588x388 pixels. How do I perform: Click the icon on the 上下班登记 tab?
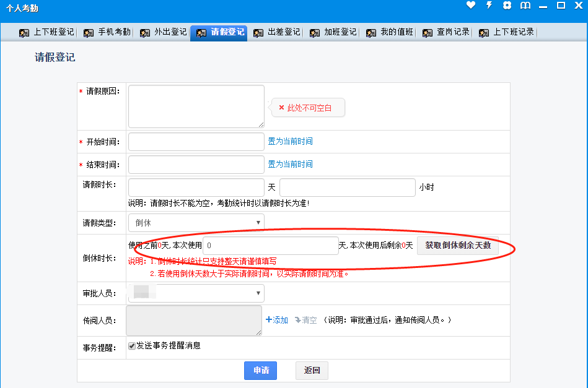24,33
